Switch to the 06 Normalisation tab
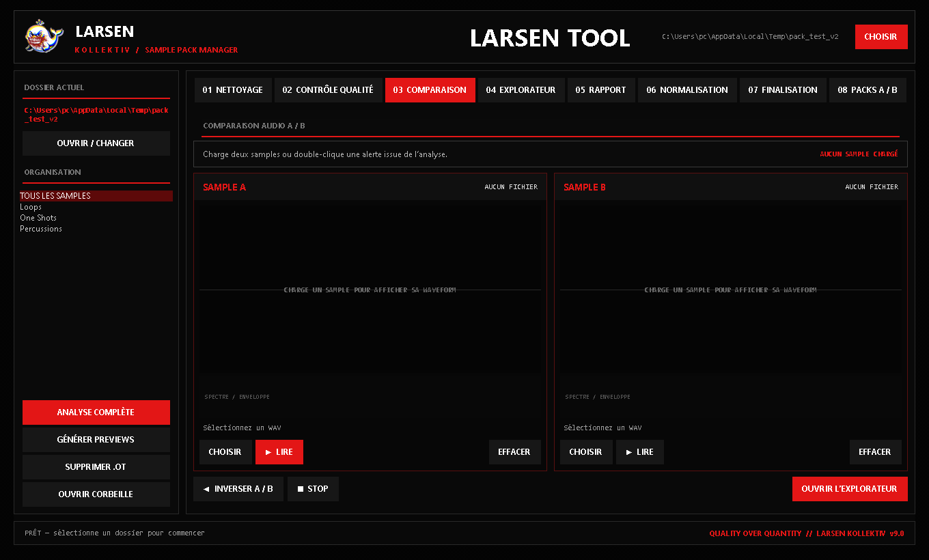This screenshot has width=929, height=560. (687, 90)
